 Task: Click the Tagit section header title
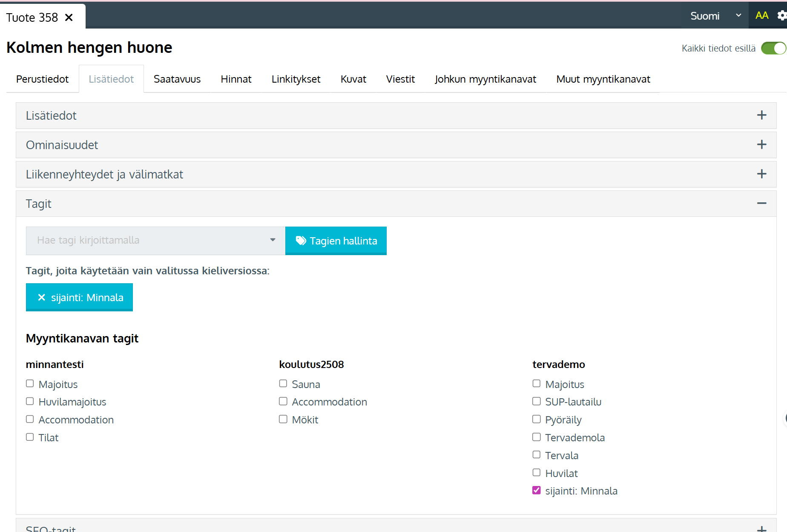39,204
